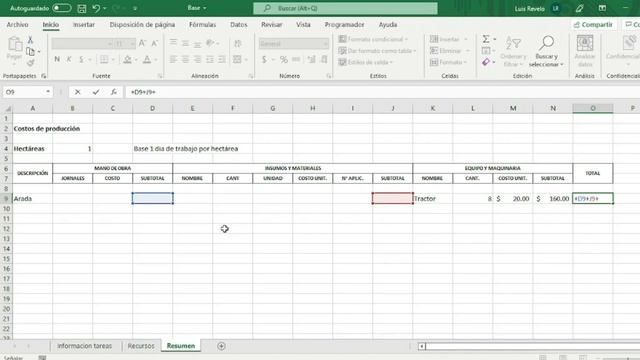Open Estilos de celda dropdown
Screen dimensions: 640x360
click(x=366, y=62)
